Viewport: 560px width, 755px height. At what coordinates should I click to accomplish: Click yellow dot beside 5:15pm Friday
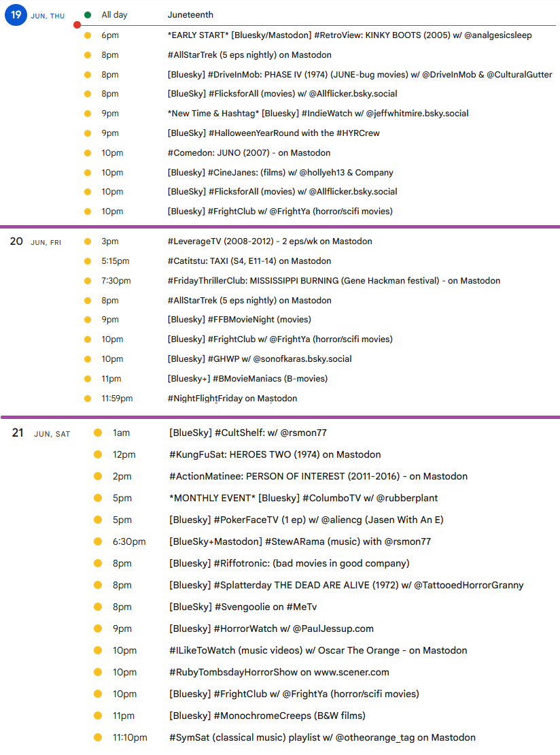pos(88,261)
